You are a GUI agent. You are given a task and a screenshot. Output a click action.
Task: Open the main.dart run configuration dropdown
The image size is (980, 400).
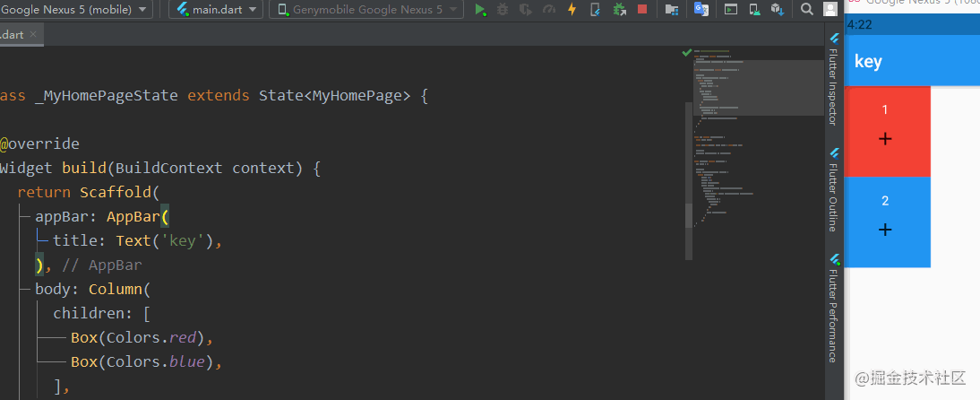pos(216,9)
